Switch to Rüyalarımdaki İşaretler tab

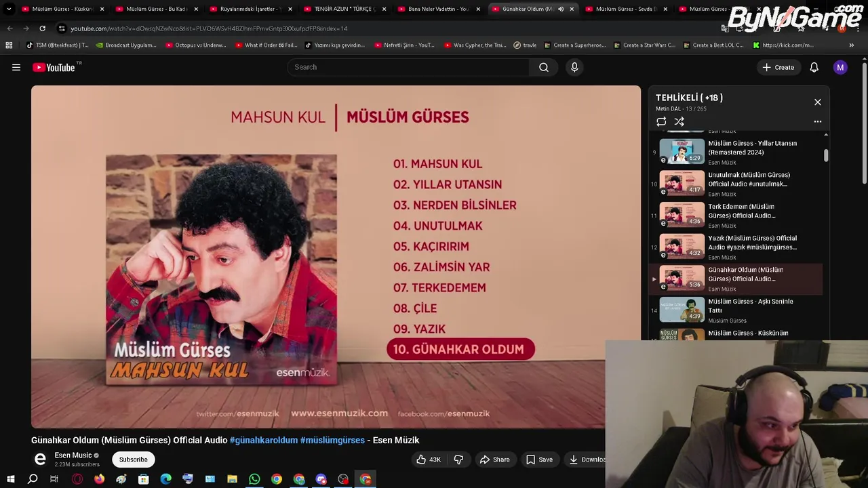[250, 9]
